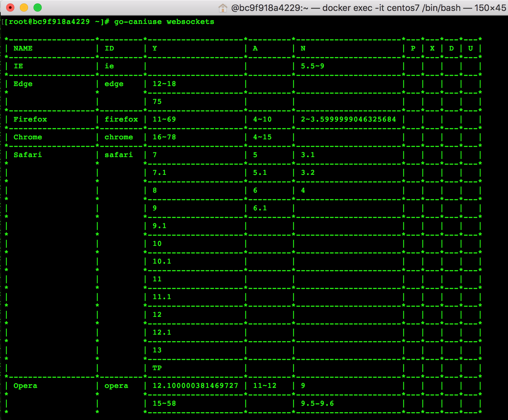Viewport: 508px width, 420px height.
Task: Click the '11.1' Safari version cell
Action: pyautogui.click(x=162, y=297)
